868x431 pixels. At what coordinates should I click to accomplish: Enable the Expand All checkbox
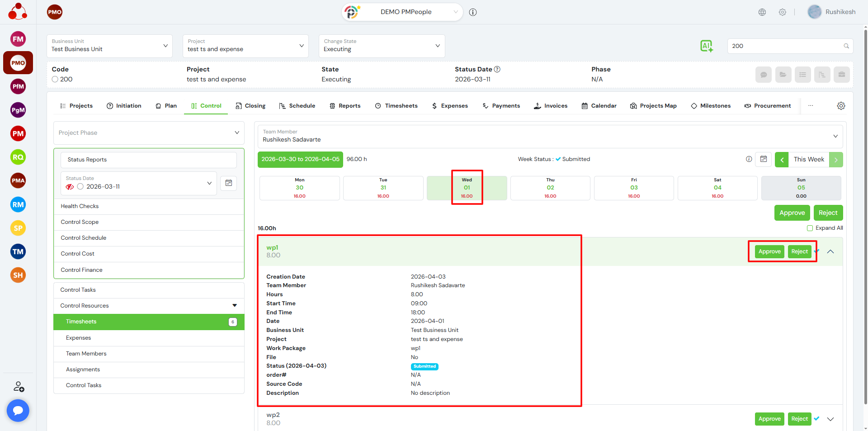point(810,228)
